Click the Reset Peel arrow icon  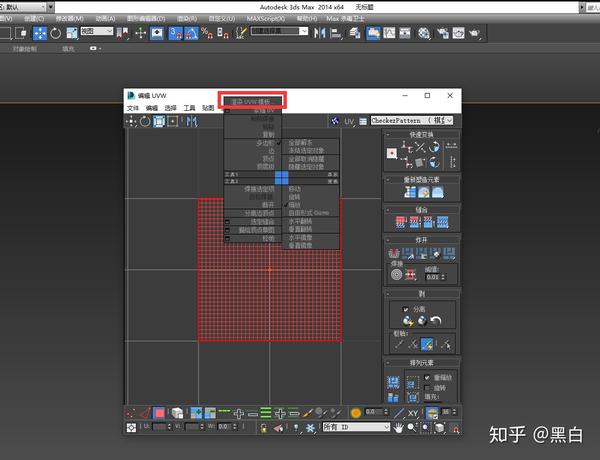coord(436,321)
